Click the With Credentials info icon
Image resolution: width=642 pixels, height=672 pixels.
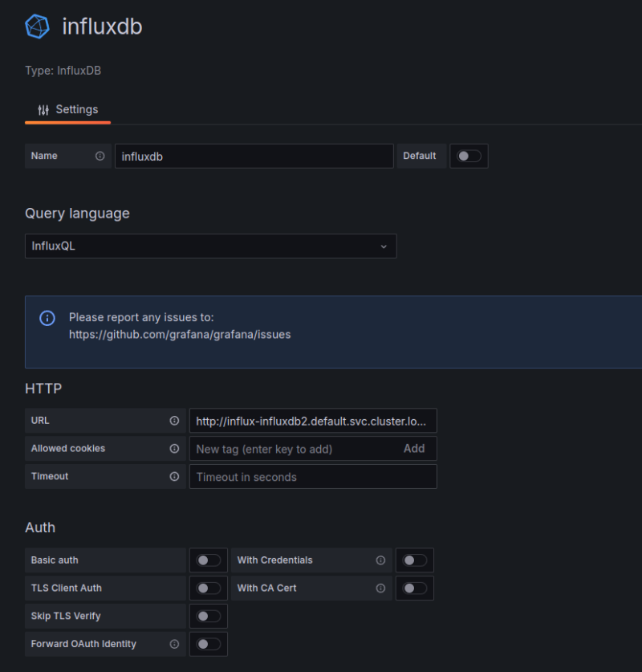(x=380, y=560)
